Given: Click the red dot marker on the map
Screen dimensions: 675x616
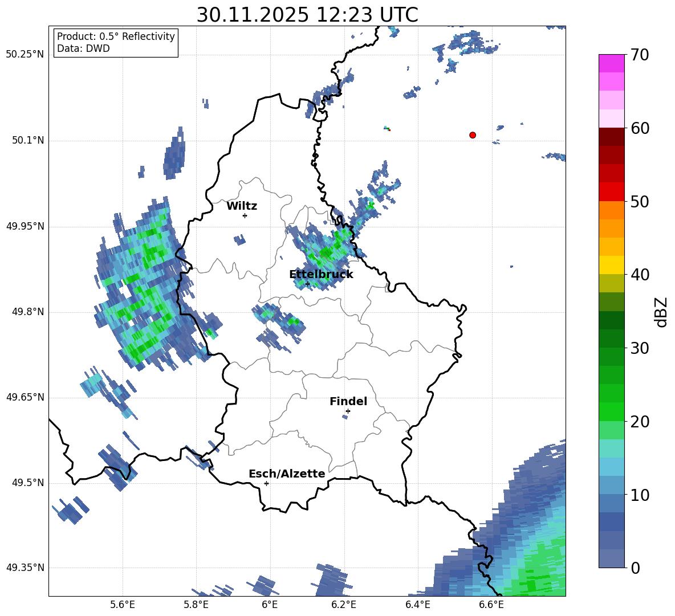Looking at the screenshot, I should (x=473, y=135).
